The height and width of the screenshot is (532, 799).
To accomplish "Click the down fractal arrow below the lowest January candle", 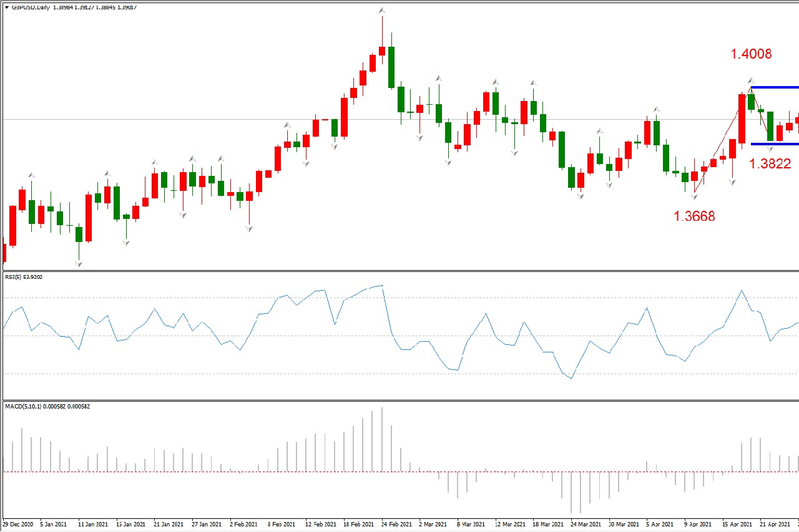I will [x=79, y=264].
